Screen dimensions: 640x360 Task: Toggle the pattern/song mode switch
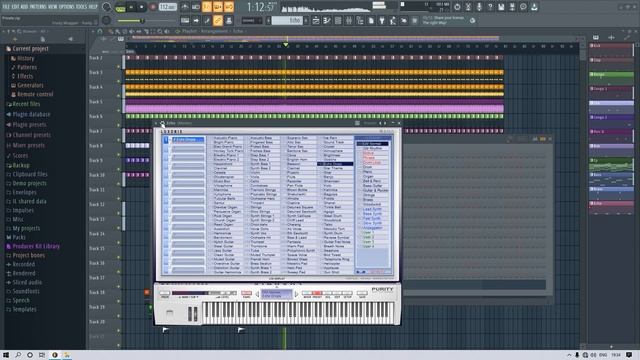pyautogui.click(x=120, y=7)
